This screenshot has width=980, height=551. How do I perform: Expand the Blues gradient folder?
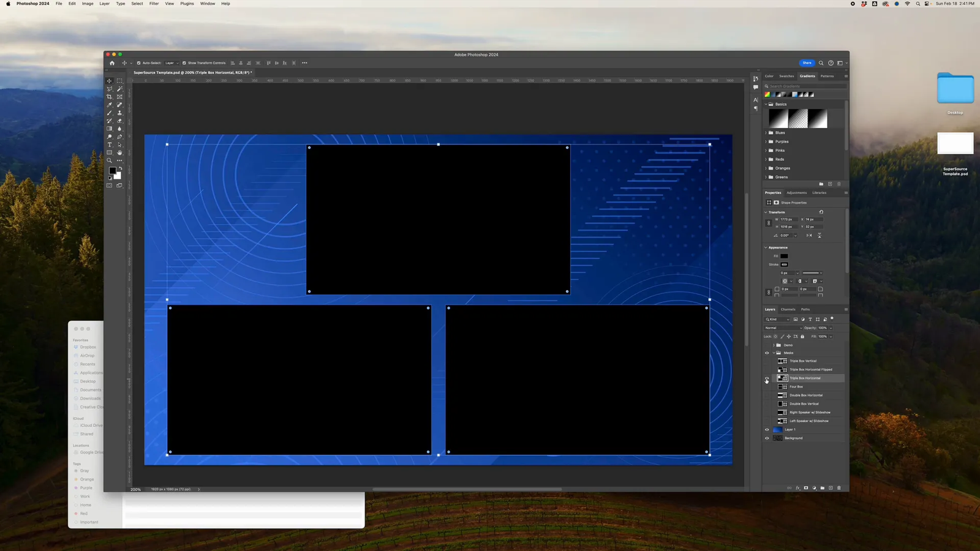(x=766, y=132)
